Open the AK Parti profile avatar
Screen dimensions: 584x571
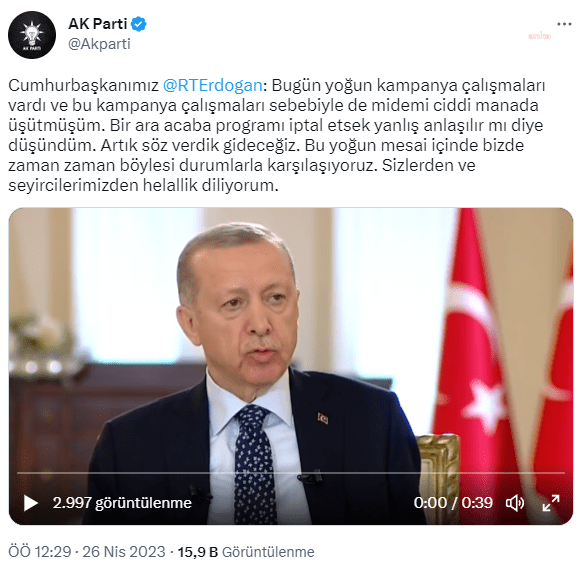32,35
